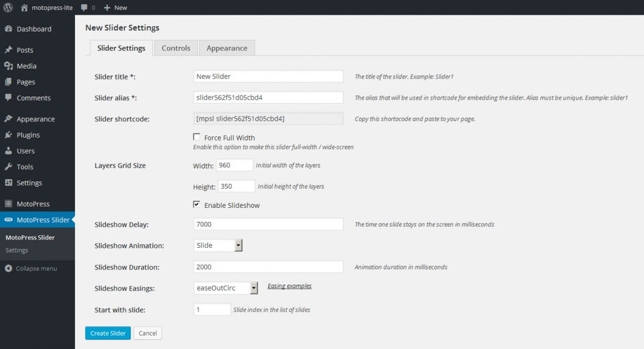Image resolution: width=644 pixels, height=349 pixels.
Task: Click the Plugins plug icon
Action: [x=8, y=135]
